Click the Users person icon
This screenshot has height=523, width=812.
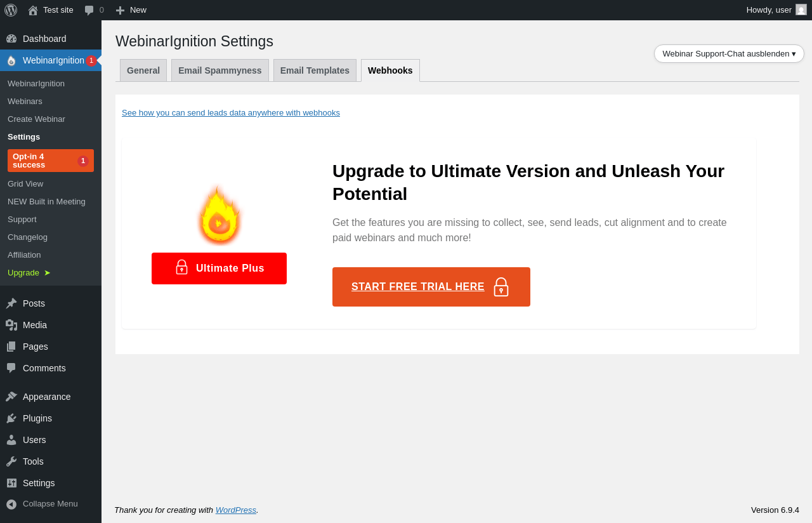[11, 440]
